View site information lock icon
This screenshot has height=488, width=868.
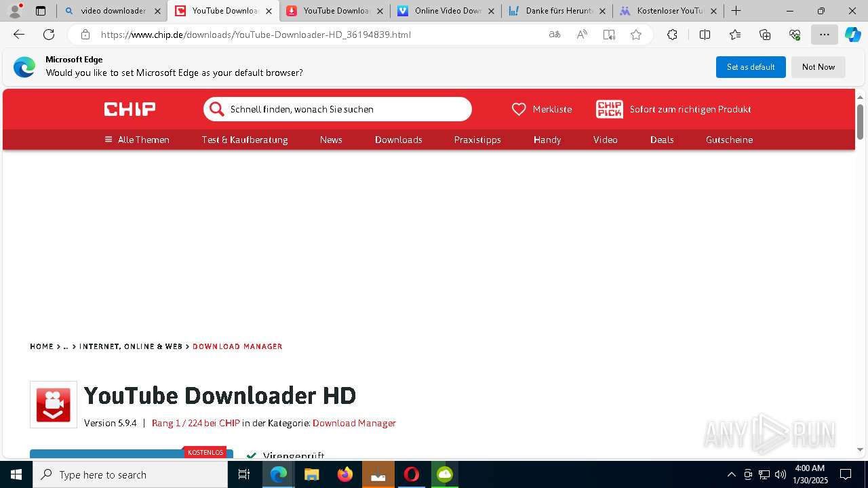[85, 35]
